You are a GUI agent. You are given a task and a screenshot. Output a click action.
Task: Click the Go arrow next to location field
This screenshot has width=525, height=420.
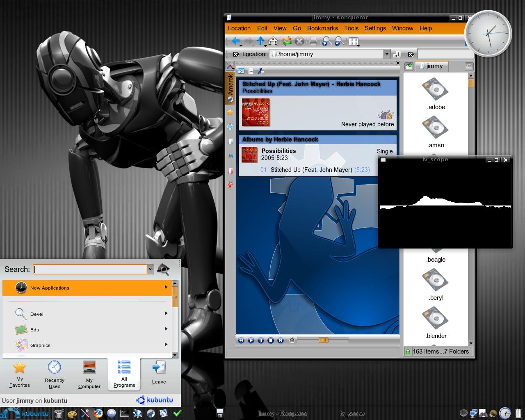coord(397,54)
